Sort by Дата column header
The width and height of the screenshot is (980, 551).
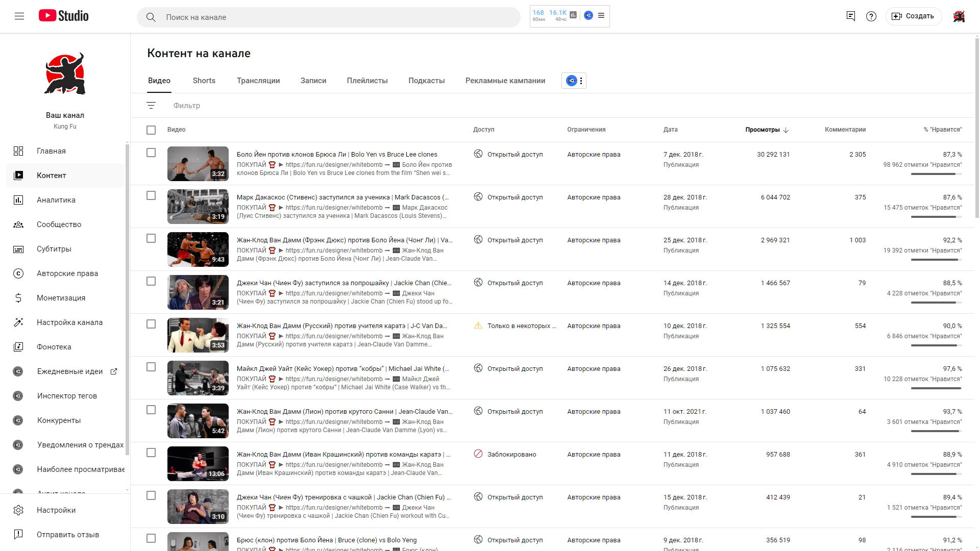click(x=670, y=130)
